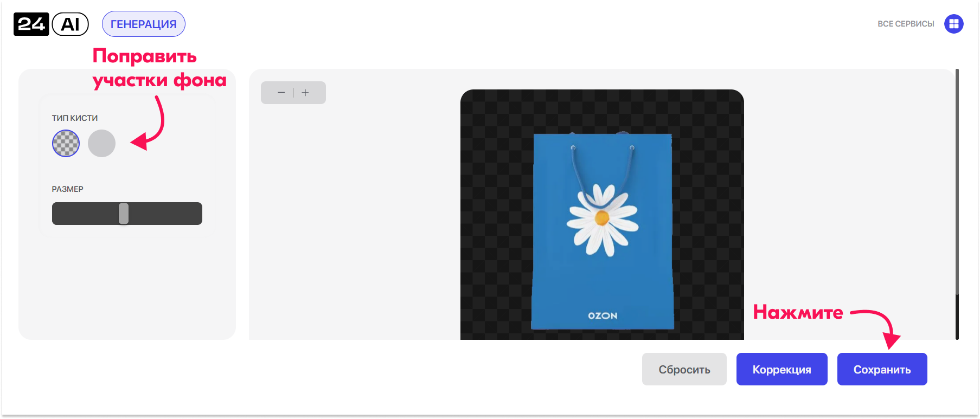This screenshot has width=980, height=419.
Task: Open the all services grid icon
Action: point(953,24)
